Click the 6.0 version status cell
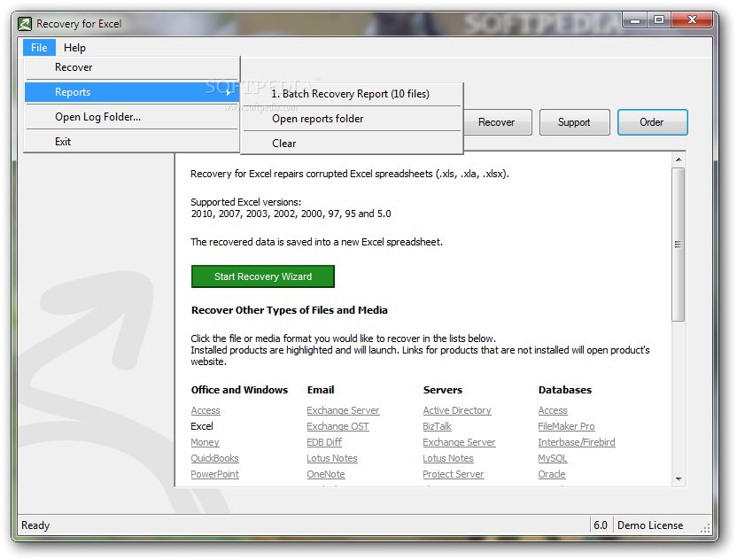 tap(601, 525)
